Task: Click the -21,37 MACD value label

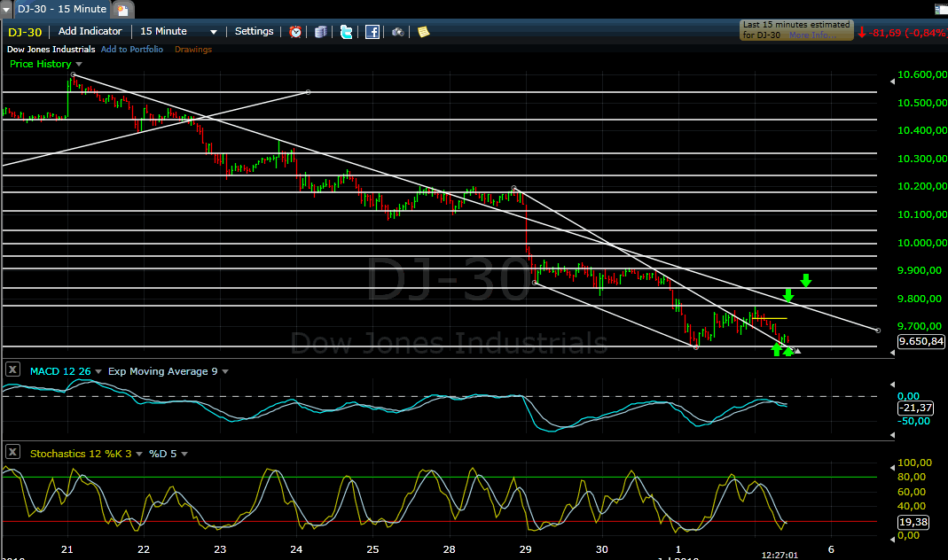Action: (915, 408)
